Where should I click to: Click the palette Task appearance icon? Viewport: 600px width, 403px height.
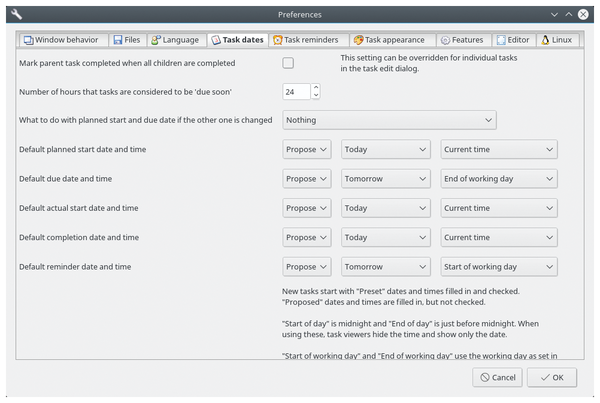coord(358,40)
